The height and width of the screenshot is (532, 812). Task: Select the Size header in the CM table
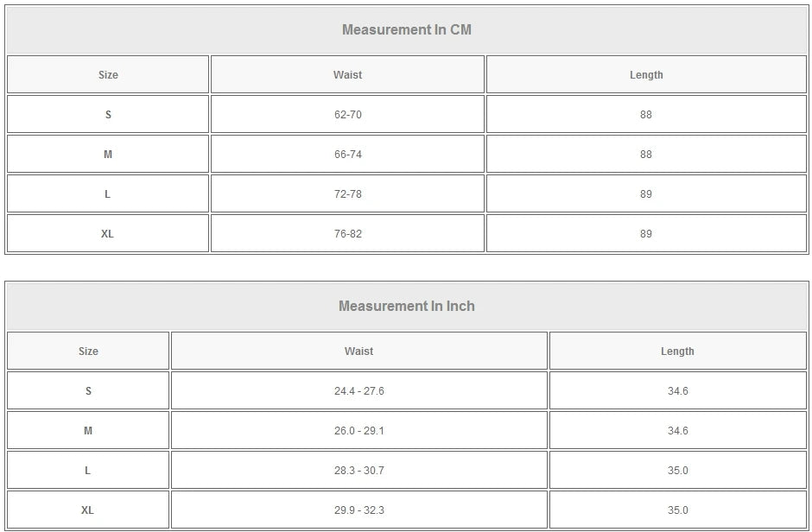108,75
